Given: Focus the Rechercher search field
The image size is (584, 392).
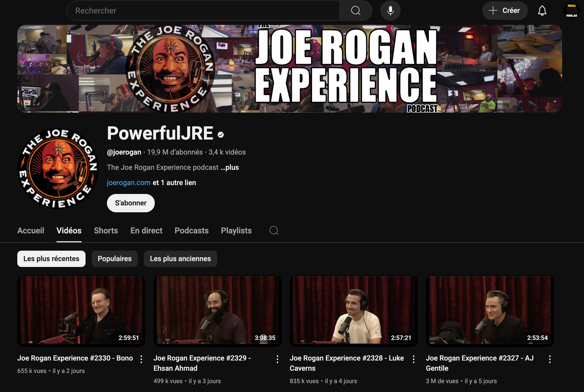Looking at the screenshot, I should tap(203, 11).
